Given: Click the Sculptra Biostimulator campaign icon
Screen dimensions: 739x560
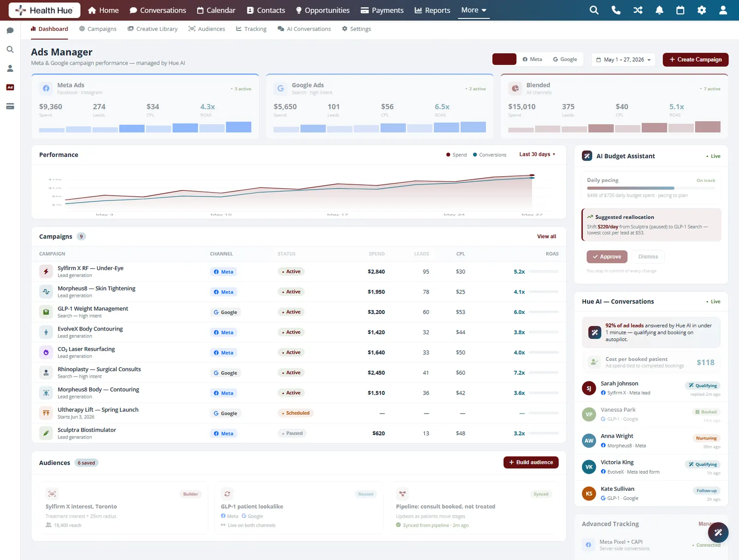Looking at the screenshot, I should [46, 433].
